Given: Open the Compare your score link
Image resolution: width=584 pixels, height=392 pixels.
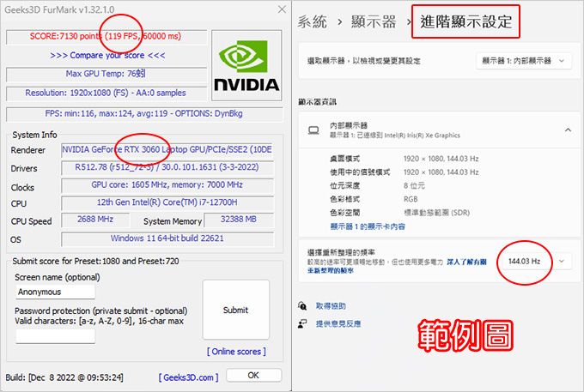Looking at the screenshot, I should tap(107, 56).
